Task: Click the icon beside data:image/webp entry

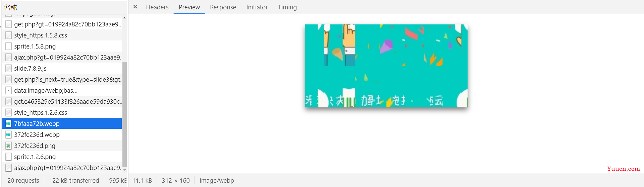Action: pos(9,90)
